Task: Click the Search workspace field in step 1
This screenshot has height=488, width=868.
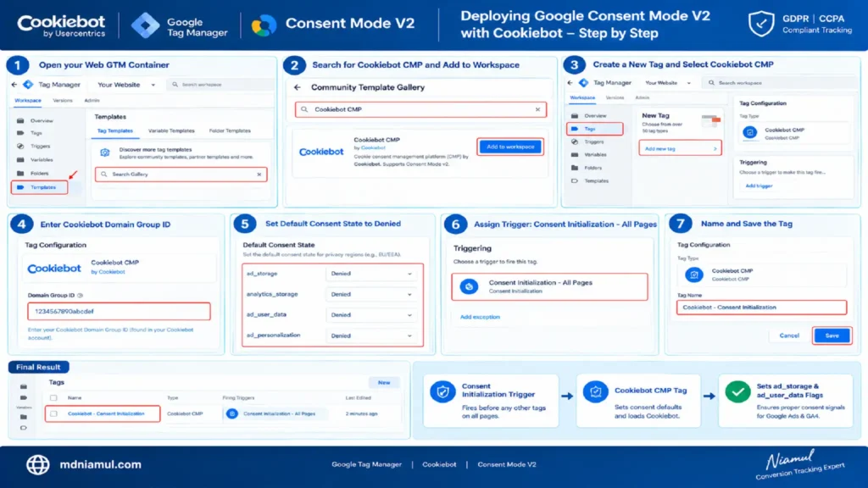Action: [x=220, y=85]
